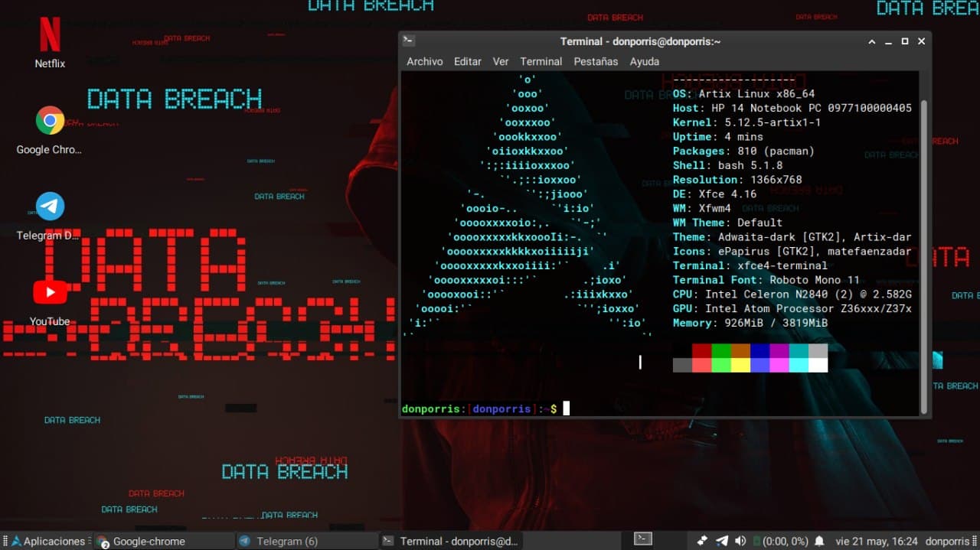Show notifications via the bell icon

(x=819, y=541)
